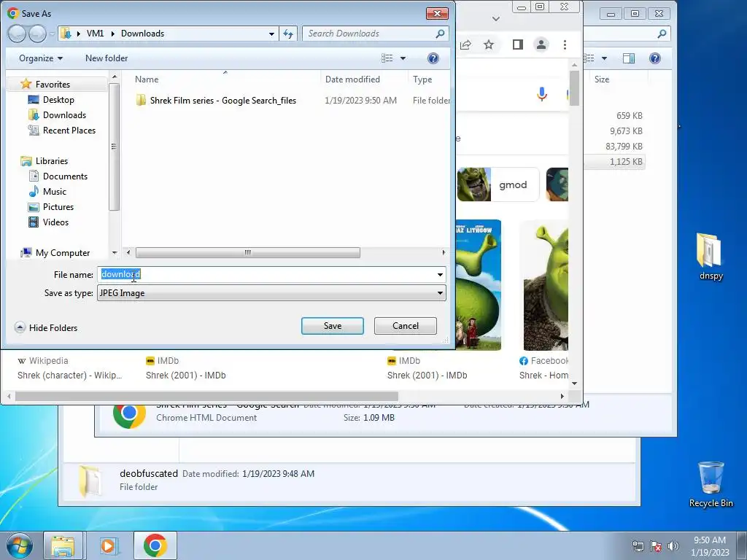747x560 pixels.
Task: Toggle Chrome side panel icon
Action: point(518,44)
